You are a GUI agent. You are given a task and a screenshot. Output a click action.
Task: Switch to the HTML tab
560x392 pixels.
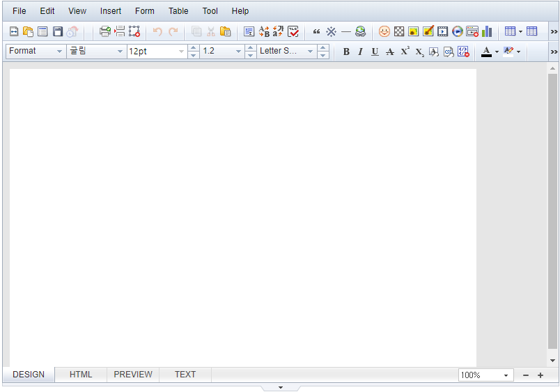pyautogui.click(x=81, y=375)
